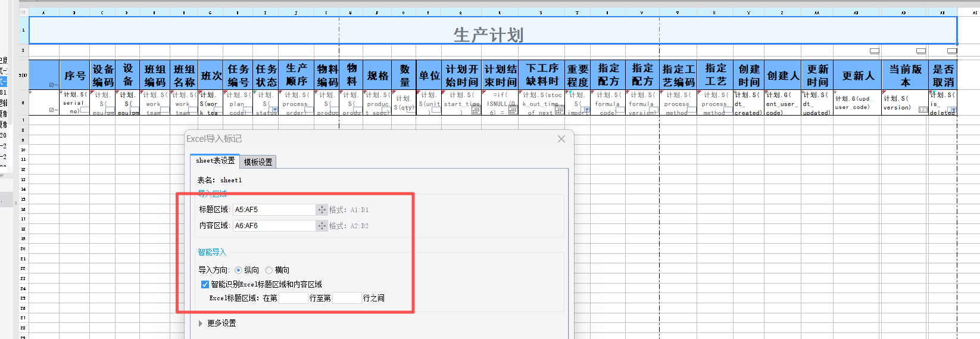Click range picker icon next to 标题区域 field
The image size is (980, 339).
(322, 210)
